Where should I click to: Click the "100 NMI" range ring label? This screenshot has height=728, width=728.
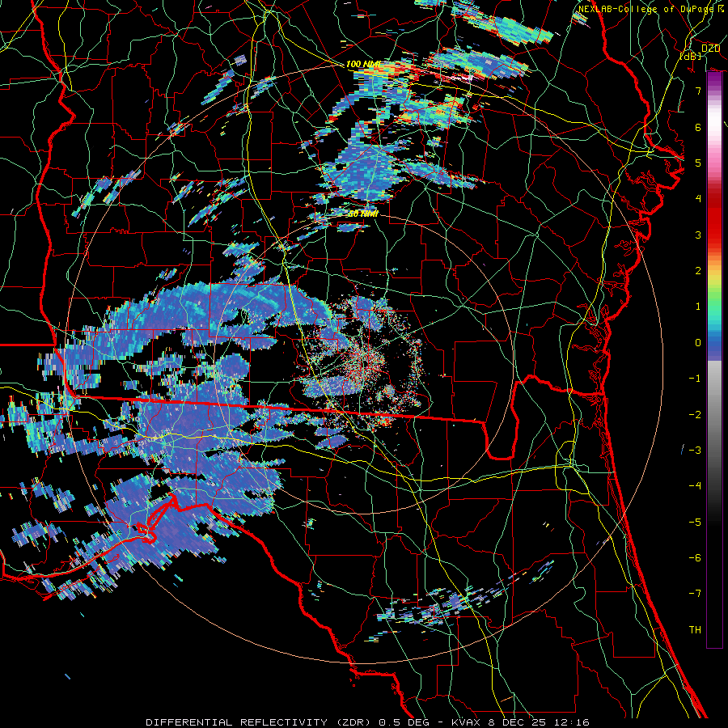363,64
